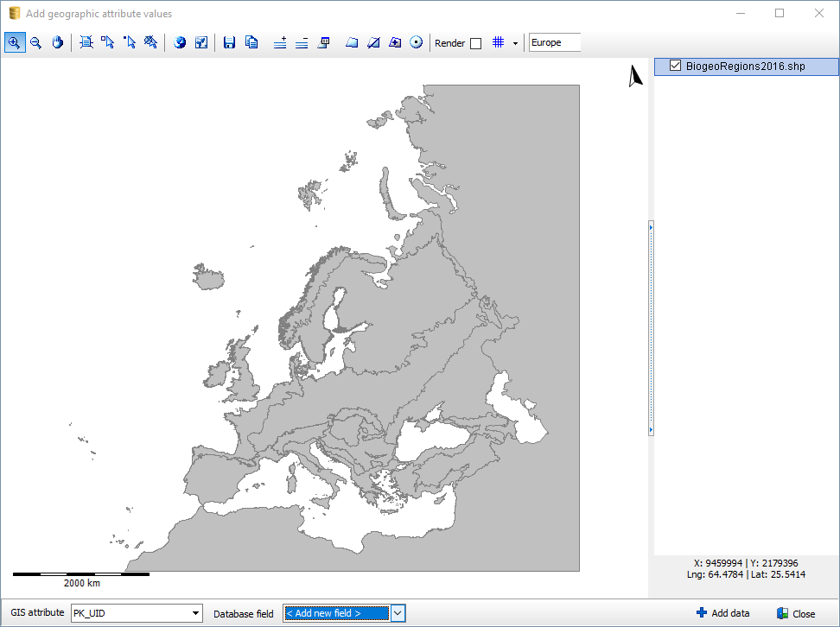This screenshot has width=840, height=627.
Task: Click the save floppy disk icon
Action: [x=229, y=42]
